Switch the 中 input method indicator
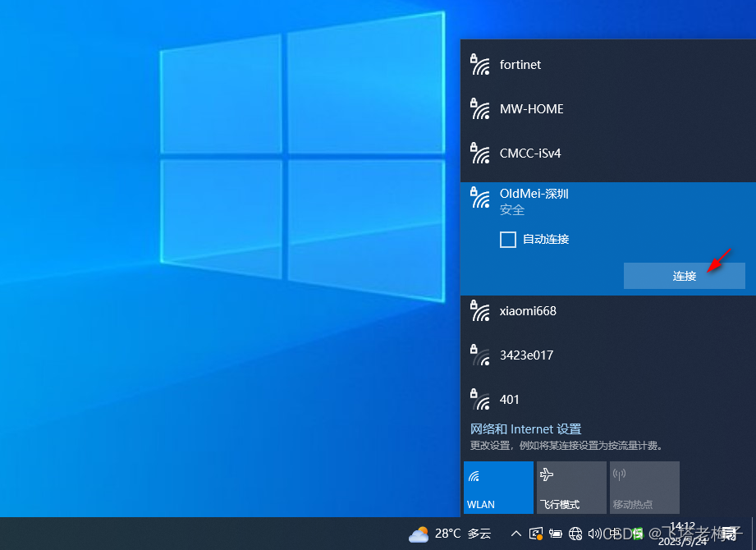 tap(615, 534)
